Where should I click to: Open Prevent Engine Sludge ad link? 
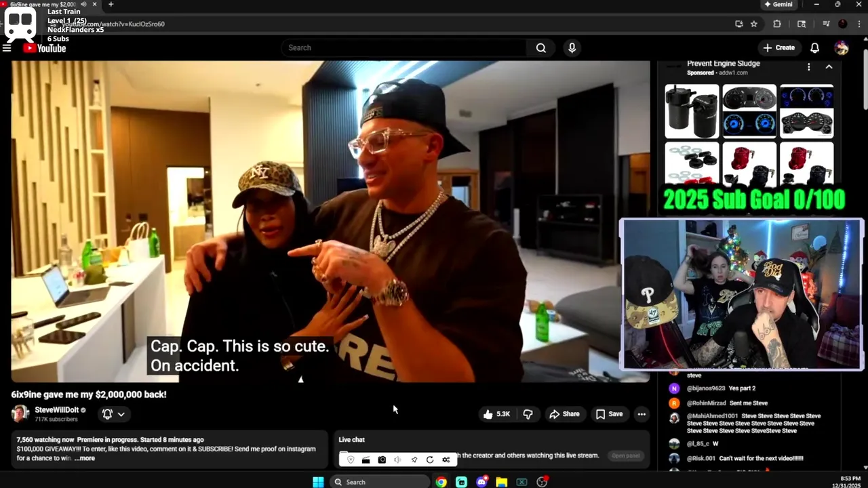724,64
